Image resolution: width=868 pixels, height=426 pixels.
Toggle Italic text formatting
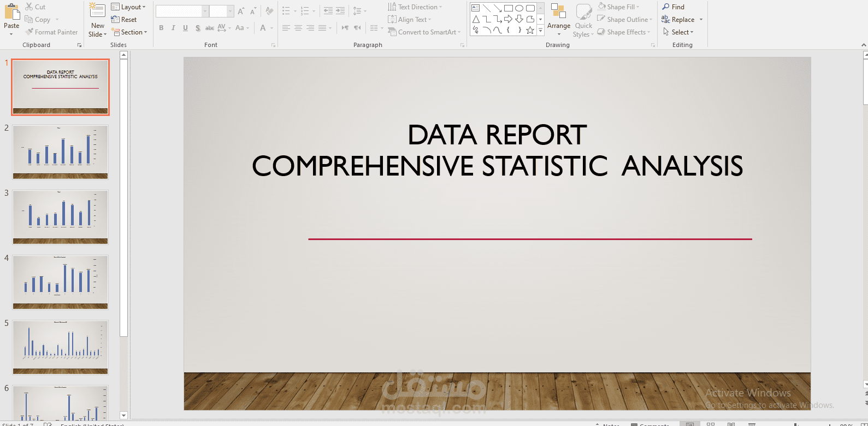pos(173,28)
